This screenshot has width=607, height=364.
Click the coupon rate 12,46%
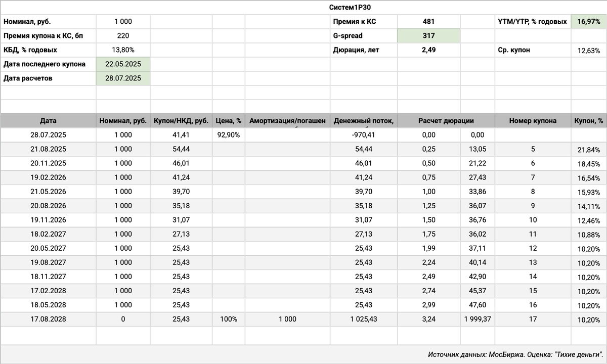589,220
